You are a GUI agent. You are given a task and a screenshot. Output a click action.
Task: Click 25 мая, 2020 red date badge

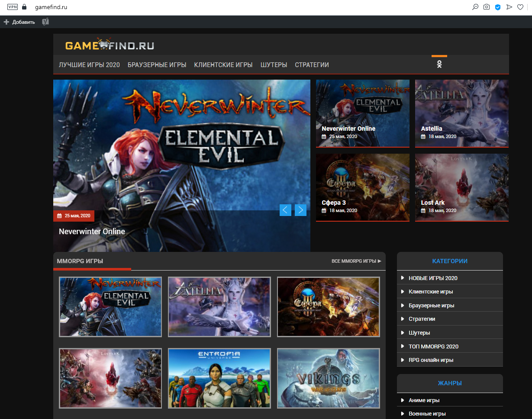74,216
